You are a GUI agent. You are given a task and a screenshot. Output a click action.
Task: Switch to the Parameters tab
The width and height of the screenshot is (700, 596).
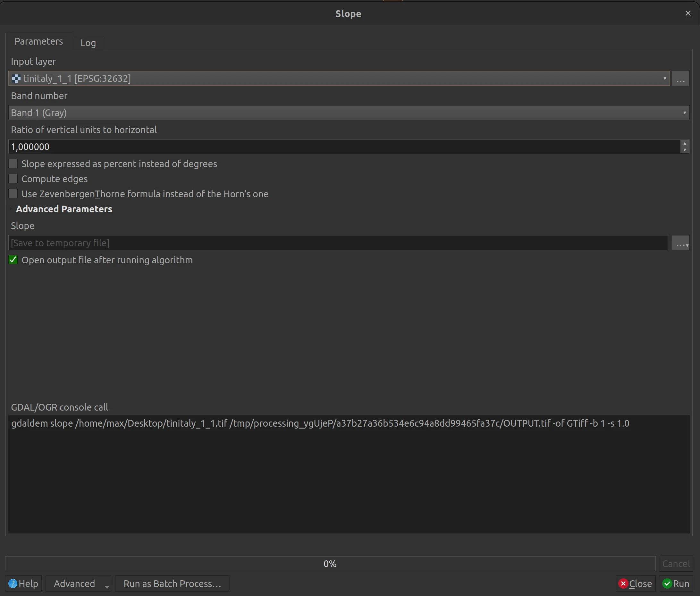coord(38,41)
